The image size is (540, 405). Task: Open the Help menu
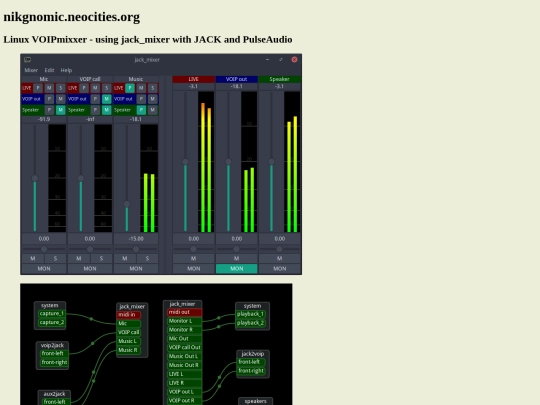coord(66,70)
